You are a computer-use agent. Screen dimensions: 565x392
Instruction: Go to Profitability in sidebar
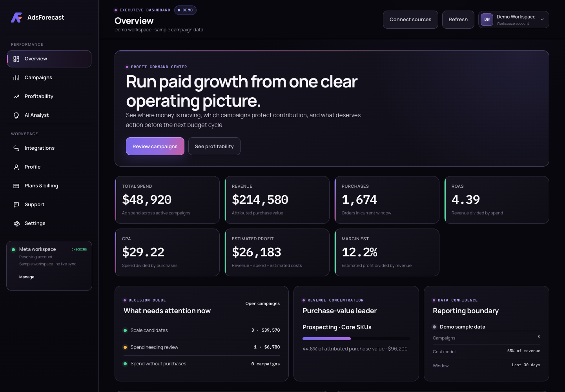[x=49, y=96]
